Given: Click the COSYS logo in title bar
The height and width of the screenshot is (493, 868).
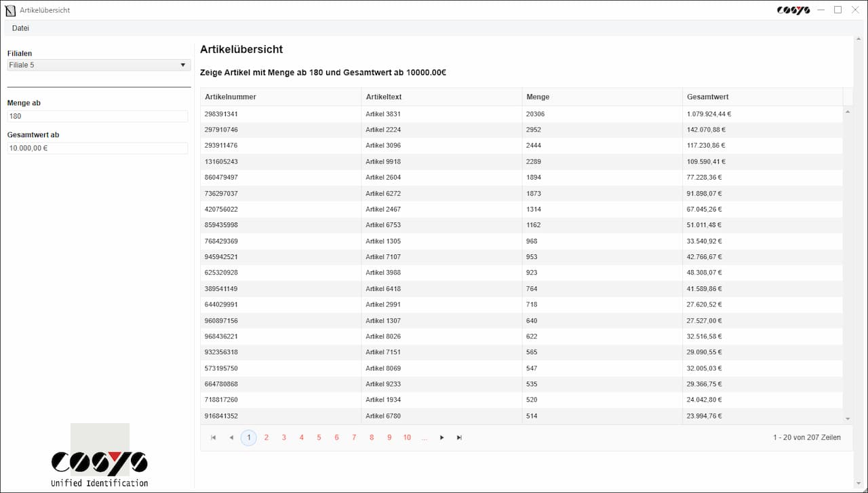Looking at the screenshot, I should [793, 10].
